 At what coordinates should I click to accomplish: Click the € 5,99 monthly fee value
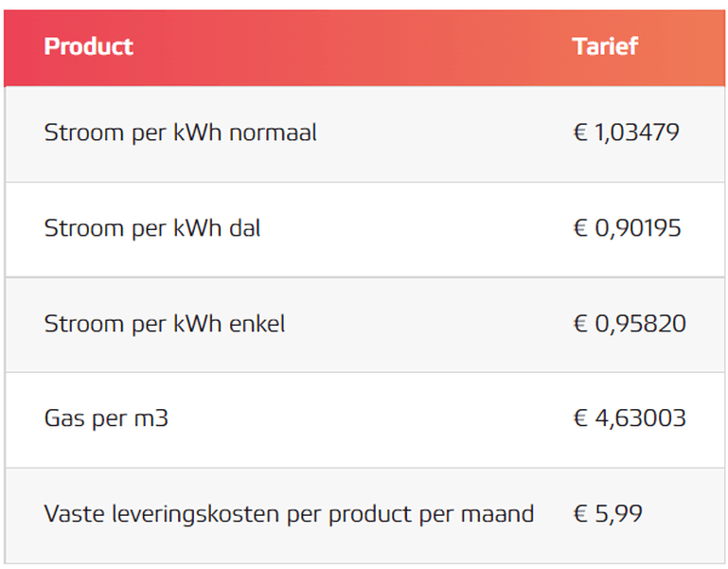[x=608, y=514]
